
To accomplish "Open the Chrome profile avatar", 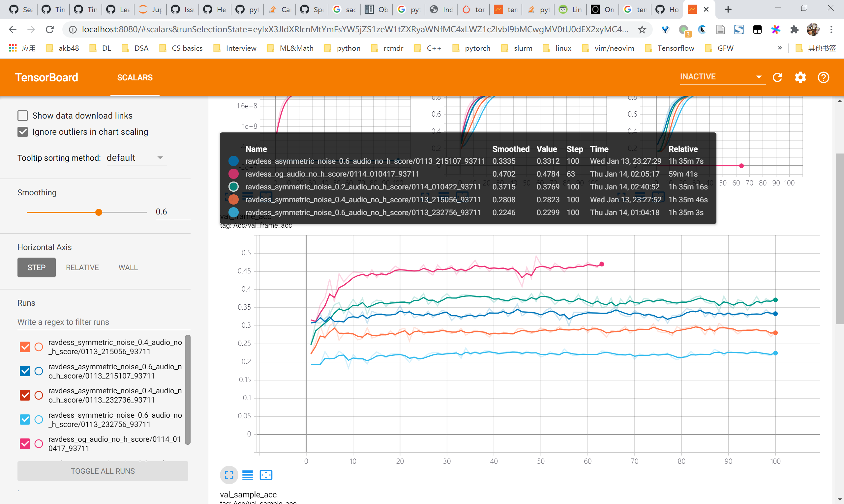I will [813, 30].
